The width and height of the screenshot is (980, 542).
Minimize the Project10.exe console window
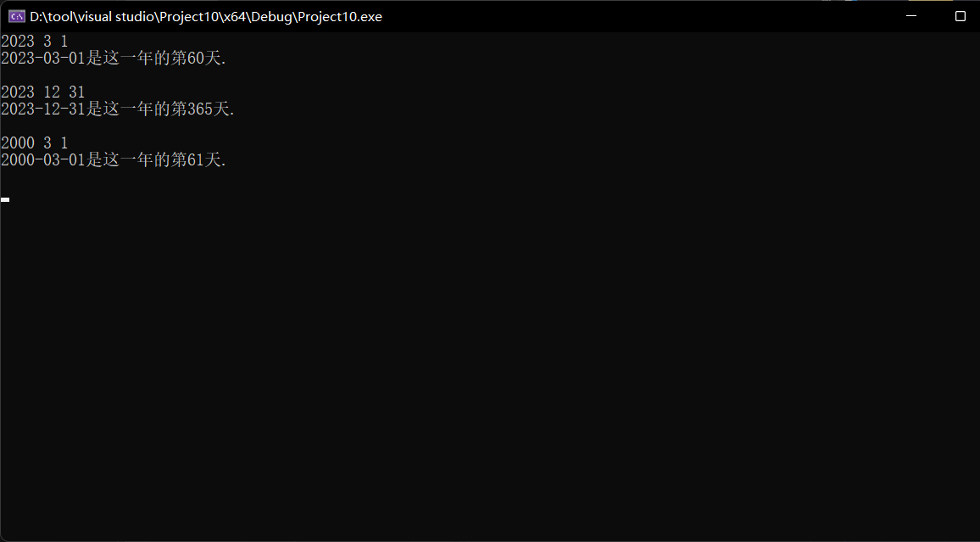913,16
